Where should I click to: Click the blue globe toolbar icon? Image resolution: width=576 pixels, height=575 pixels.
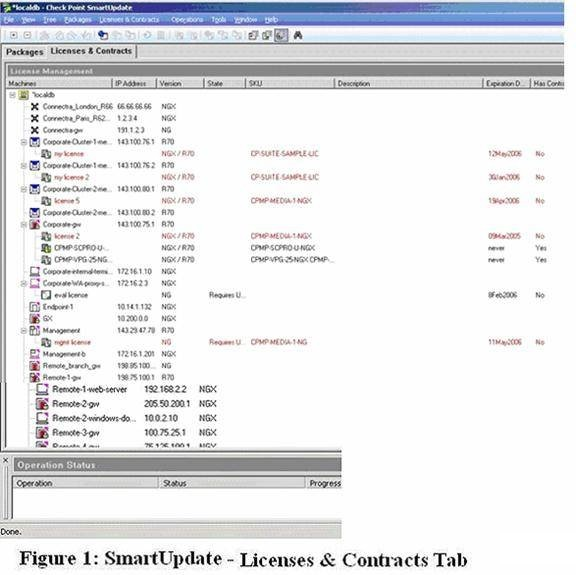click(x=103, y=36)
